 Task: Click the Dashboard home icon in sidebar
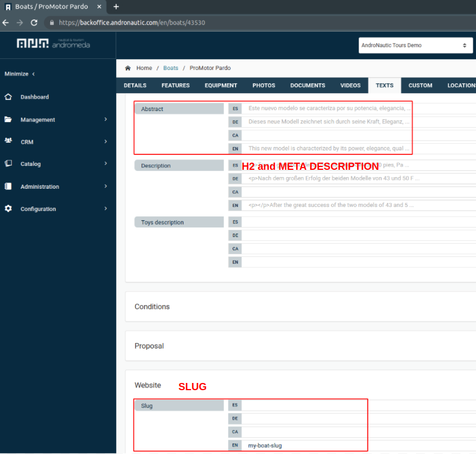pyautogui.click(x=8, y=97)
